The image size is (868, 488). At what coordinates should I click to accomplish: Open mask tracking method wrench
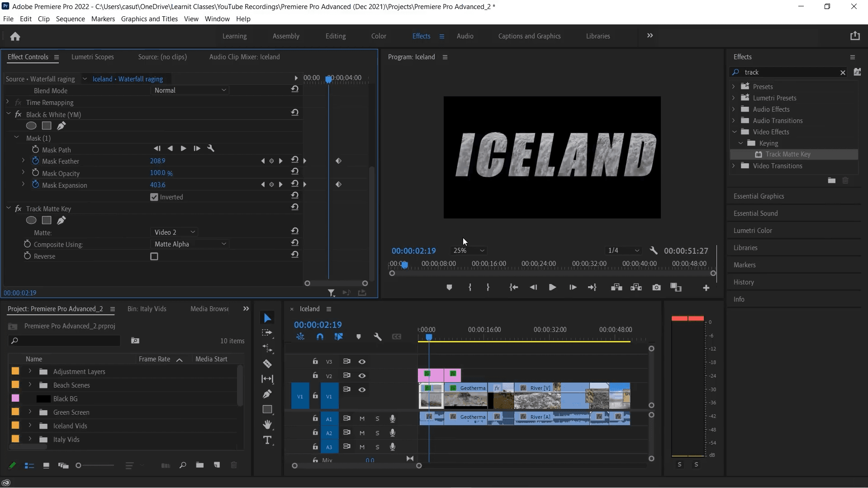tap(210, 148)
